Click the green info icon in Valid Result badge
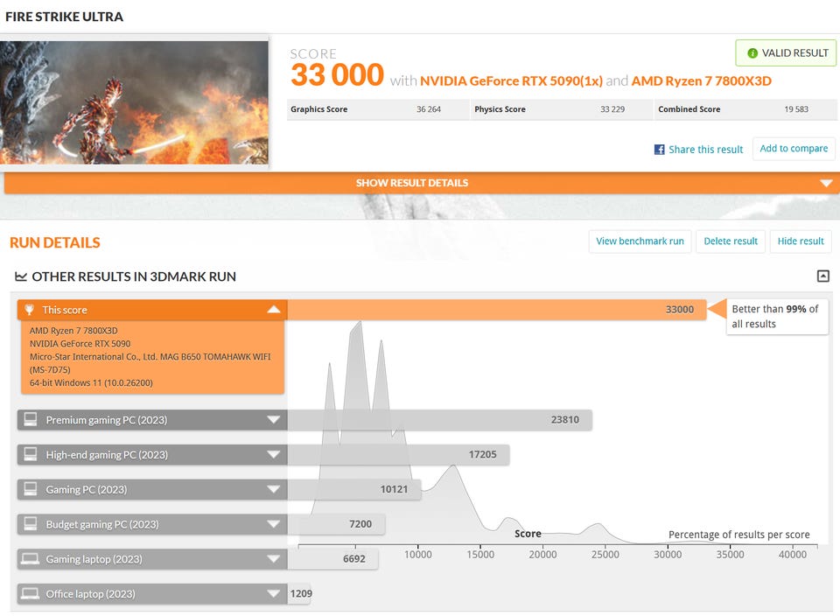This screenshot has height=616, width=840. click(752, 53)
